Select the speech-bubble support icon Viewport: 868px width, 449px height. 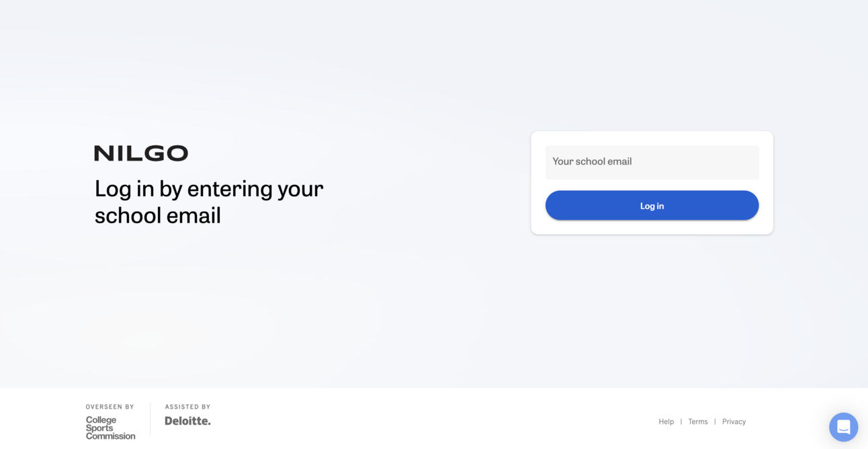coord(843,427)
